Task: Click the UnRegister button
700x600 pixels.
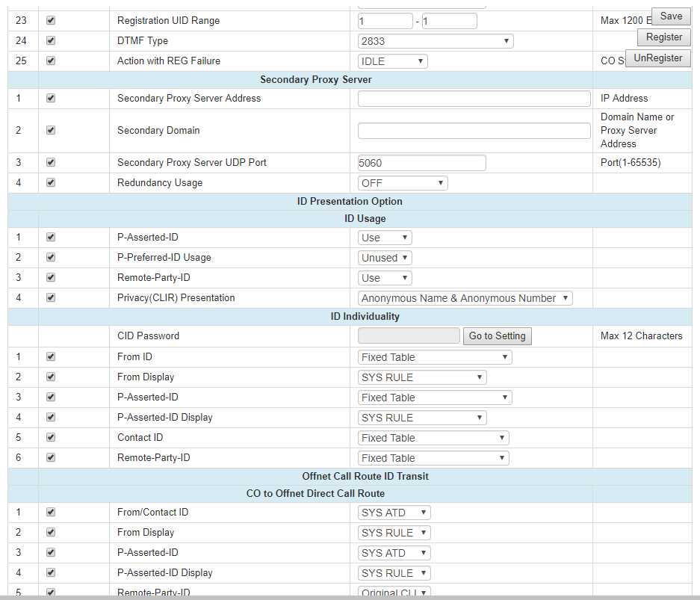Action: point(657,58)
